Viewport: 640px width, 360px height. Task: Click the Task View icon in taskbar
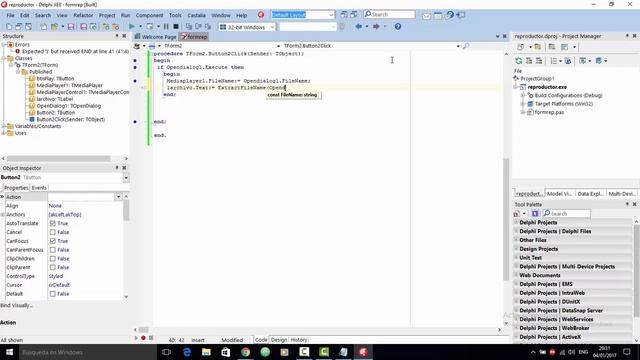166,352
